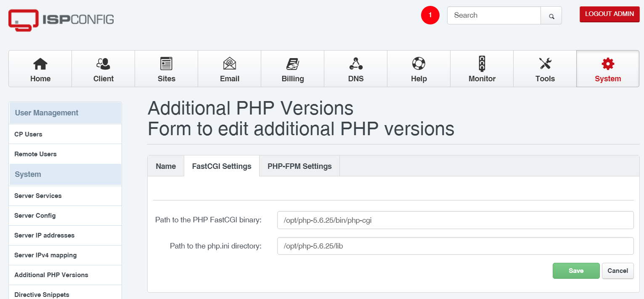
Task: Switch to the DNS module
Action: pyautogui.click(x=356, y=69)
